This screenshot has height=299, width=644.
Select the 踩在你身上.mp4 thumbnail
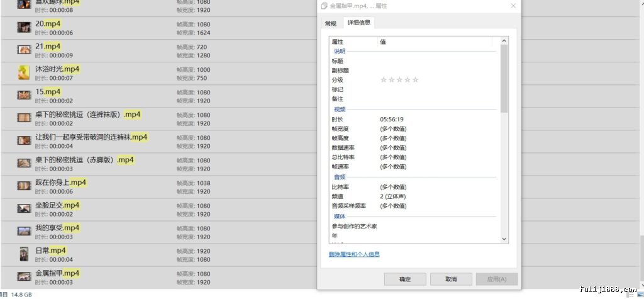tap(25, 186)
